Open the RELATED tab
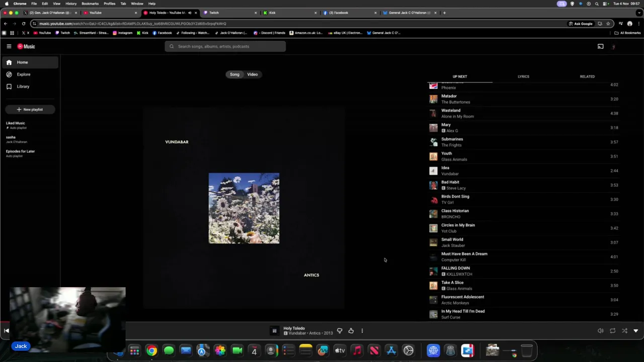 (x=587, y=76)
